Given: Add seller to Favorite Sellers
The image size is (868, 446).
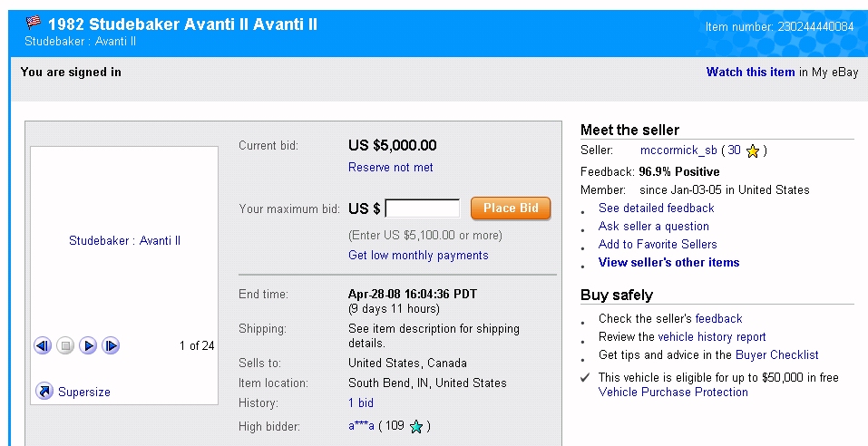Looking at the screenshot, I should (x=657, y=245).
